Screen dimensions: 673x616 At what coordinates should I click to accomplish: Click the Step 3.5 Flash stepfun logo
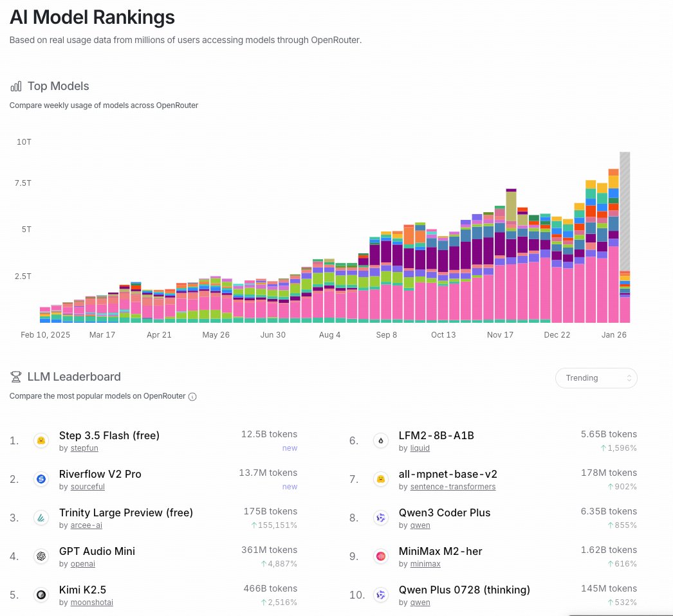41,440
